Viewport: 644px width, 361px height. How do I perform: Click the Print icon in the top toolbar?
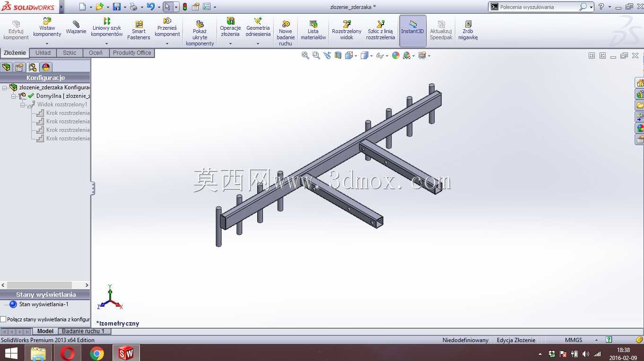(x=133, y=7)
